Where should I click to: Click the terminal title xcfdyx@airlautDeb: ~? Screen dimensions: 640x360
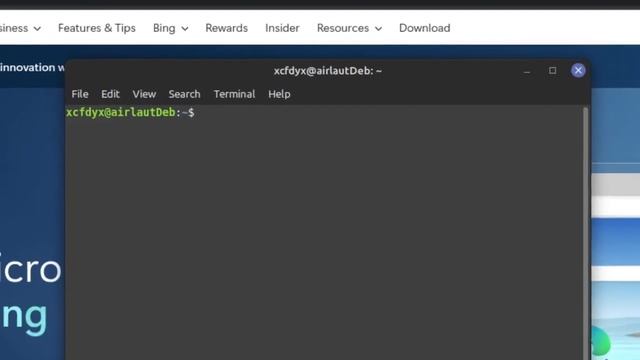[x=328, y=71]
